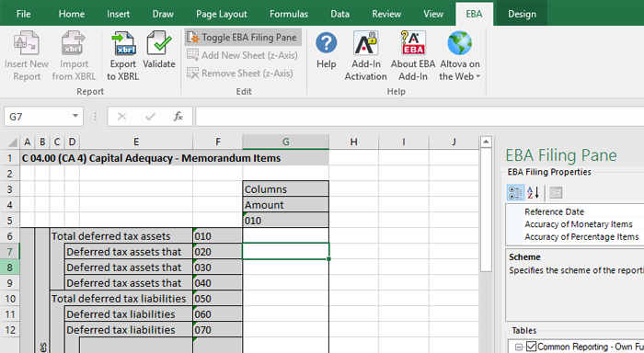Image resolution: width=644 pixels, height=353 pixels.
Task: Select row 10 header
Action: coord(10,299)
